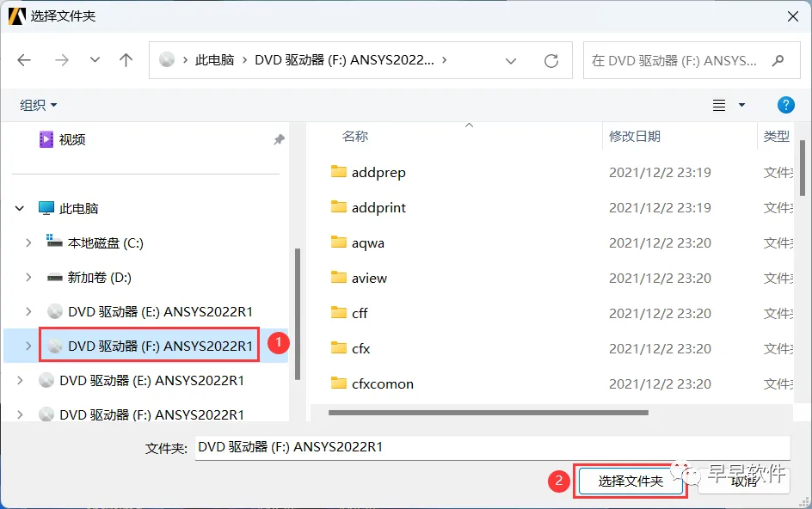812x509 pixels.
Task: Change the view layout icon
Action: point(719,105)
